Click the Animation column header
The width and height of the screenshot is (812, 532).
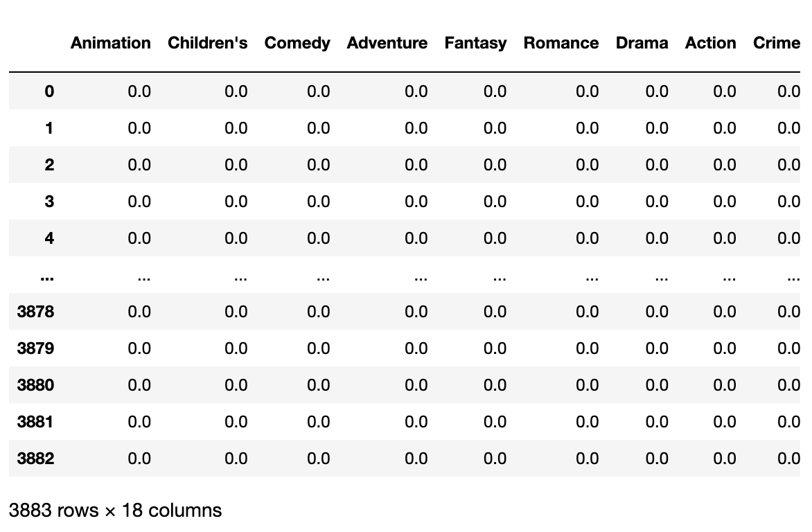(111, 43)
